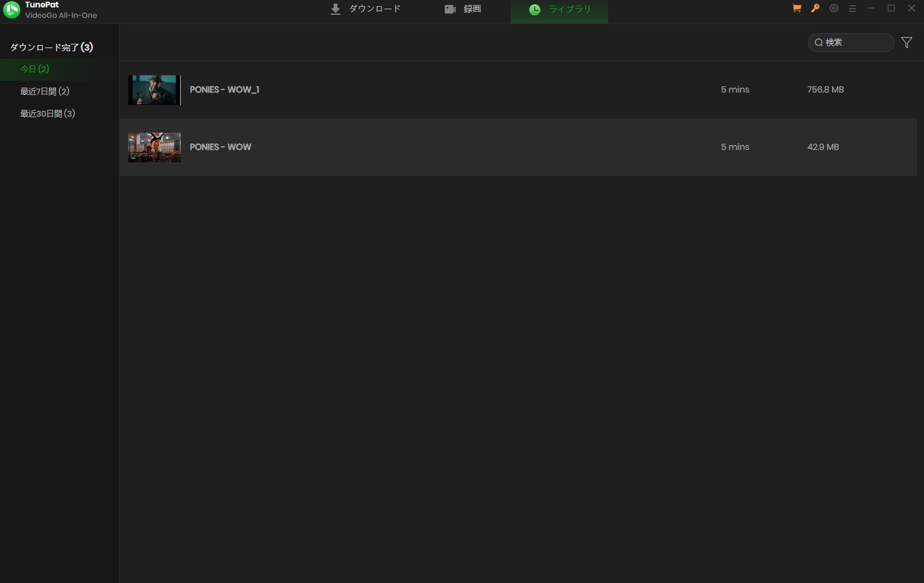Open the hamburger menu icon
Image resolution: width=924 pixels, height=583 pixels.
pyautogui.click(x=852, y=8)
